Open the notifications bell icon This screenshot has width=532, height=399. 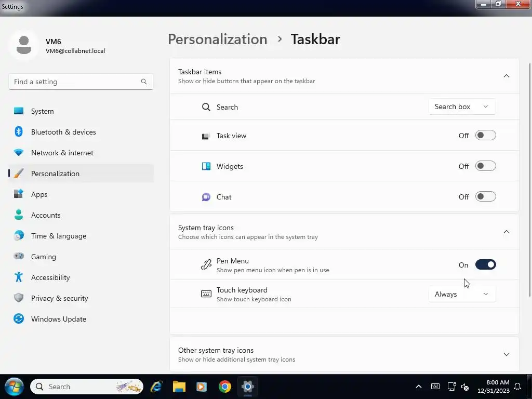tap(517, 387)
